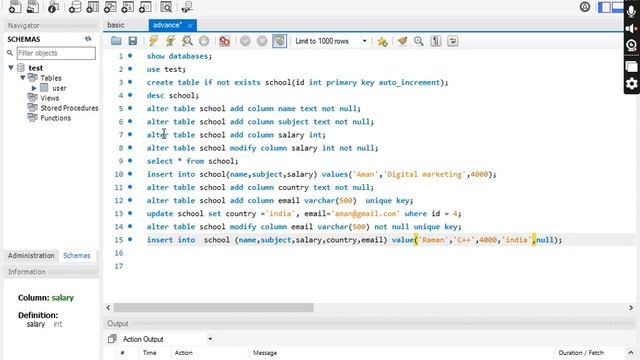
Task: Open the account circle icon at top right
Action: [585, 7]
